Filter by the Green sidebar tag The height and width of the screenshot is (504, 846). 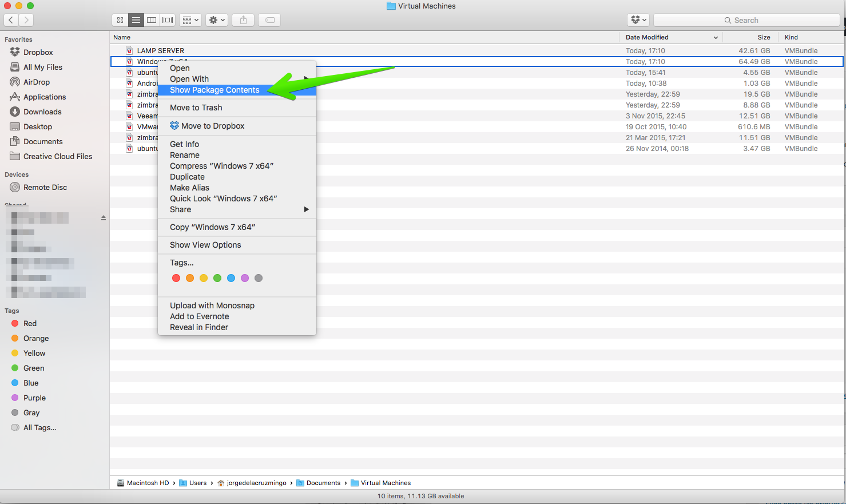coord(33,368)
